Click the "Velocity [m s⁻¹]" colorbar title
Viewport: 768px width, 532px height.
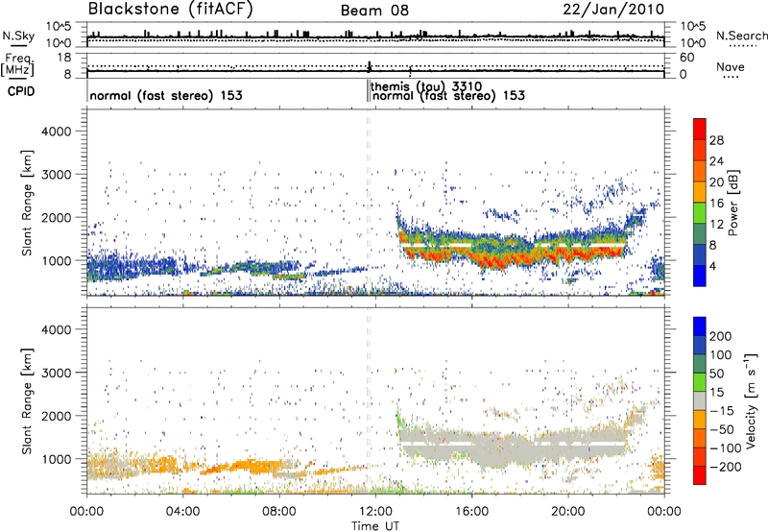point(750,400)
